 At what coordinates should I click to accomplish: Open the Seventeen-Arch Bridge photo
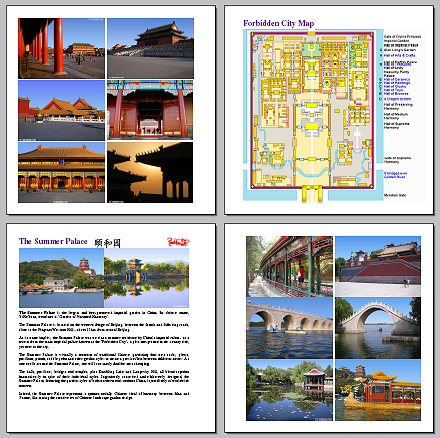click(289, 328)
